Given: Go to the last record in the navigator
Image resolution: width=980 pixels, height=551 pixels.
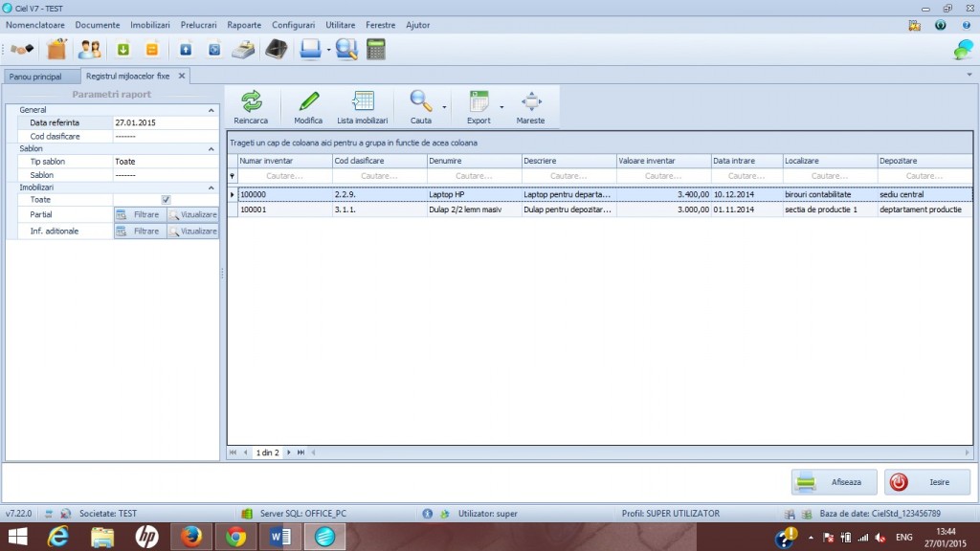Looking at the screenshot, I should (301, 452).
